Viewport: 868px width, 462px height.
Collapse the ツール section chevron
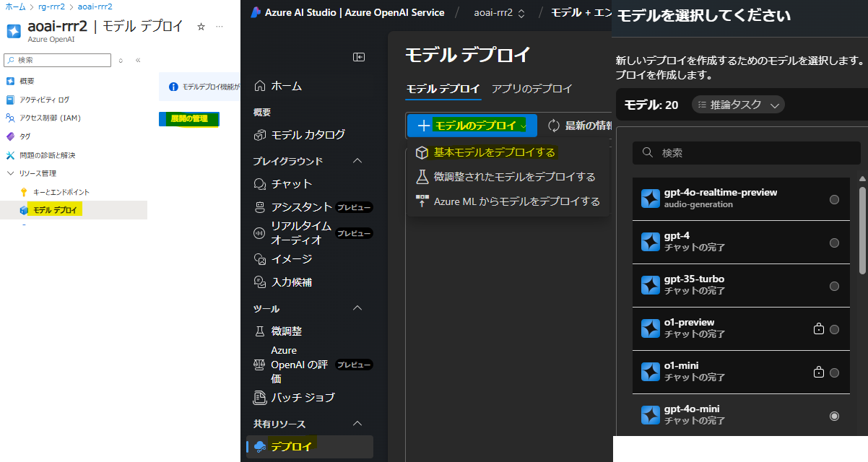[357, 308]
